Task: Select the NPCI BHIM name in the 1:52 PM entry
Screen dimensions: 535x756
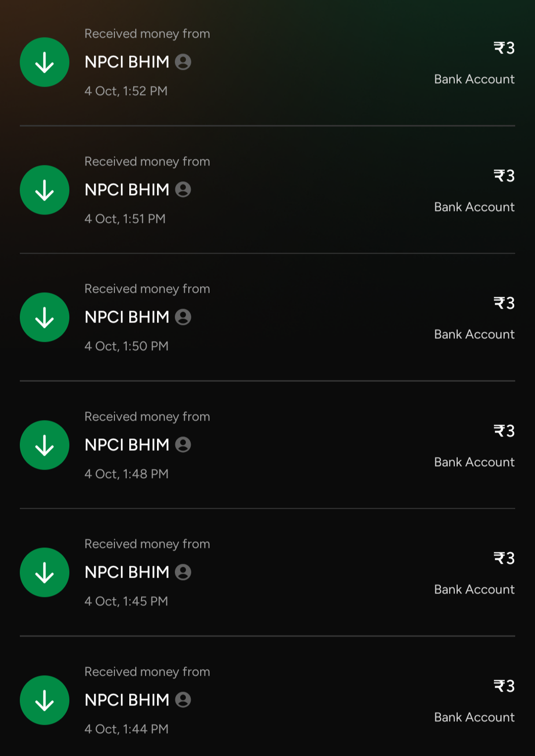Action: tap(127, 61)
